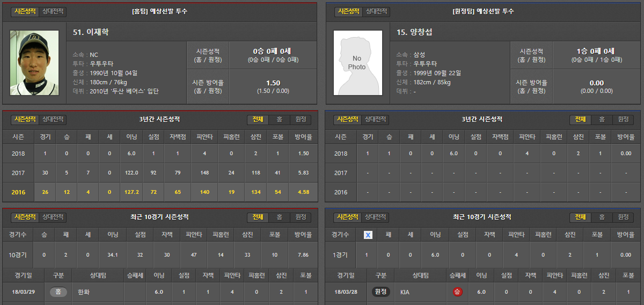Click hits allowed 148 in 2017 row
The height and width of the screenshot is (305, 644).
pos(204,173)
